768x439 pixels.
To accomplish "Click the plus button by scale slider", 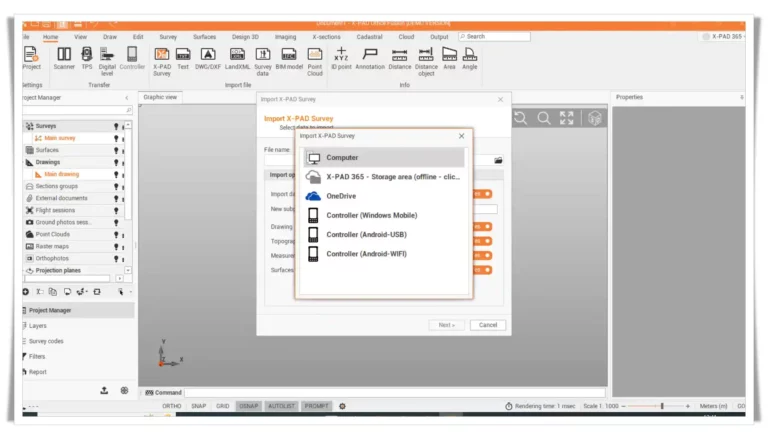I will (688, 406).
